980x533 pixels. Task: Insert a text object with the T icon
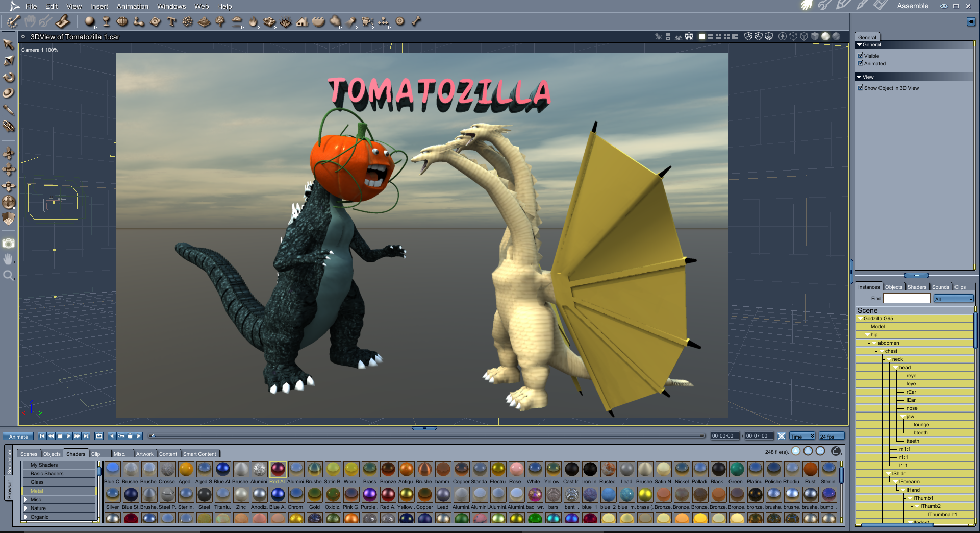171,21
